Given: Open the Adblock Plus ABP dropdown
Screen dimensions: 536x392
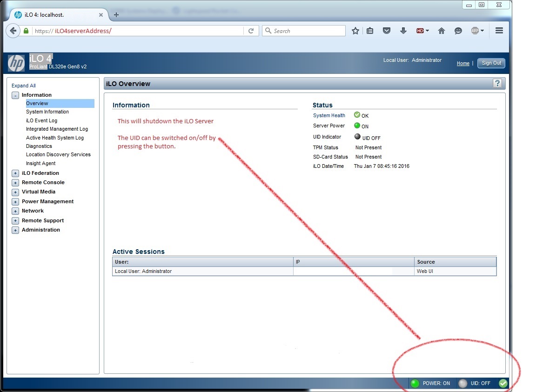Looking at the screenshot, I should click(x=477, y=31).
